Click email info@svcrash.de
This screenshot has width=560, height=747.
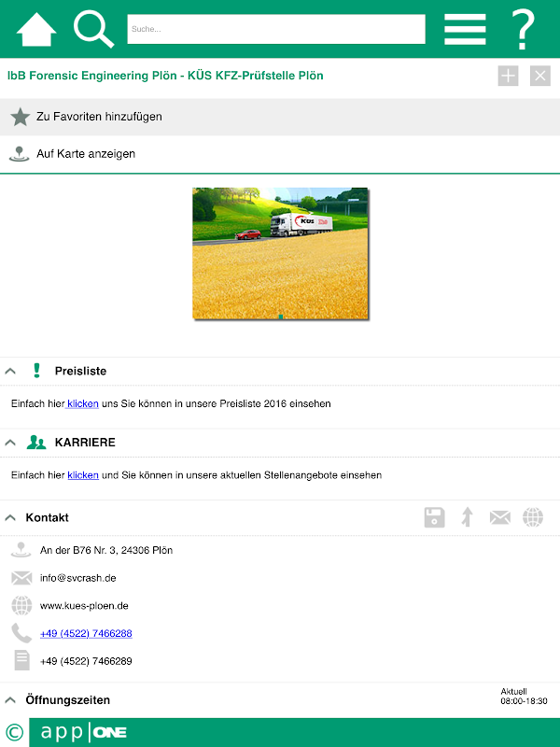tap(78, 578)
